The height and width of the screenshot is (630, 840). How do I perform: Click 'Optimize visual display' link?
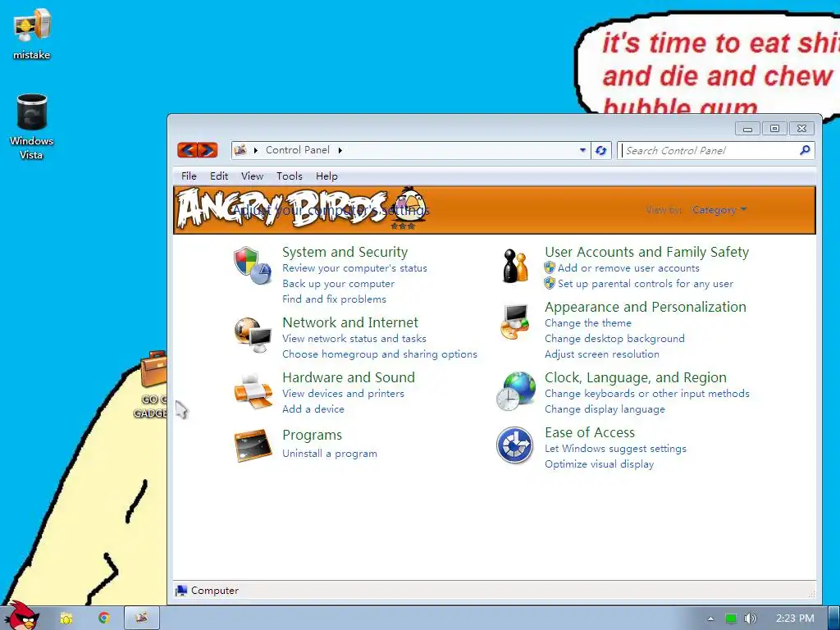[x=599, y=464]
